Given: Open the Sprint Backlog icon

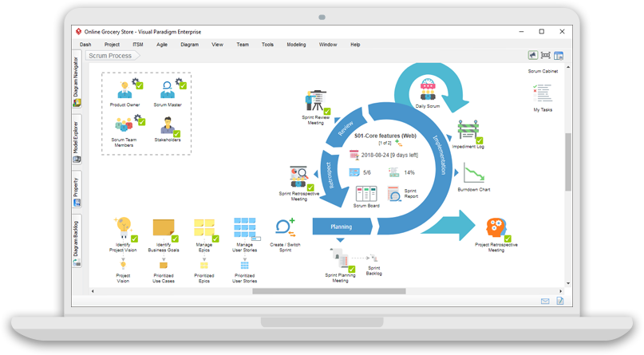Looking at the screenshot, I should [x=373, y=258].
